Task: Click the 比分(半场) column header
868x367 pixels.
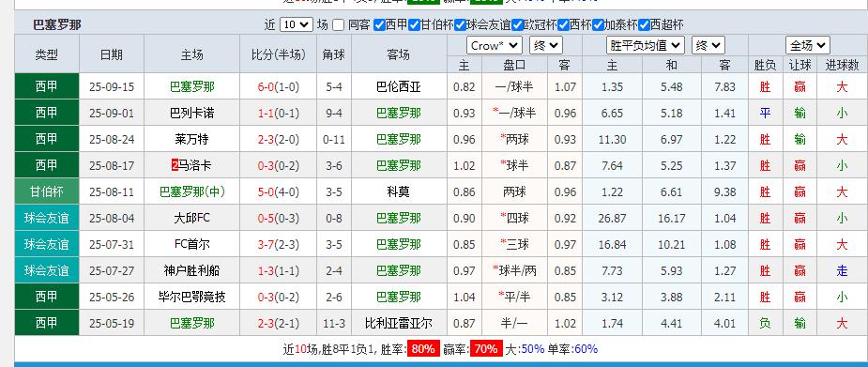Action: (278, 54)
